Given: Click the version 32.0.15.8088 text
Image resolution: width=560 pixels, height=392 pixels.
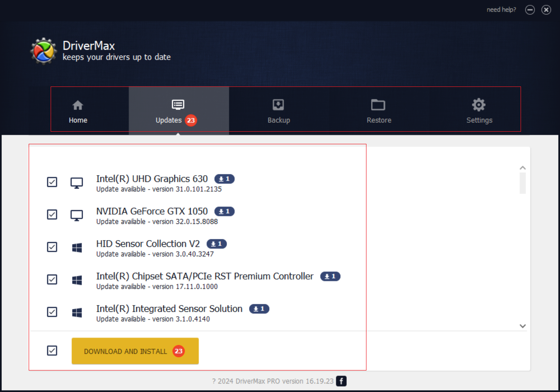Looking at the screenshot, I should [185, 222].
